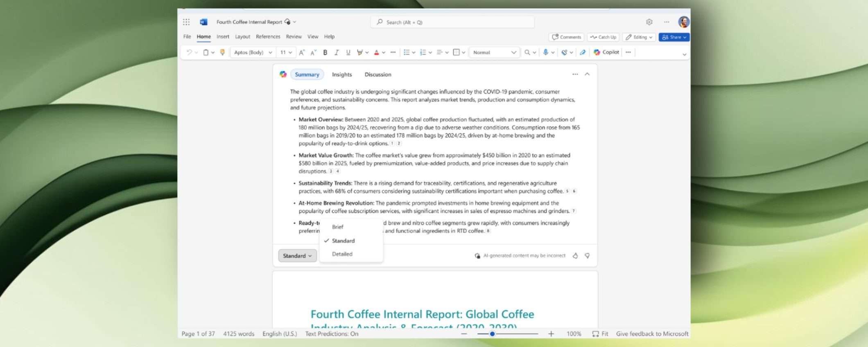This screenshot has height=347, width=868.
Task: Expand the Normal style dropdown
Action: (494, 52)
